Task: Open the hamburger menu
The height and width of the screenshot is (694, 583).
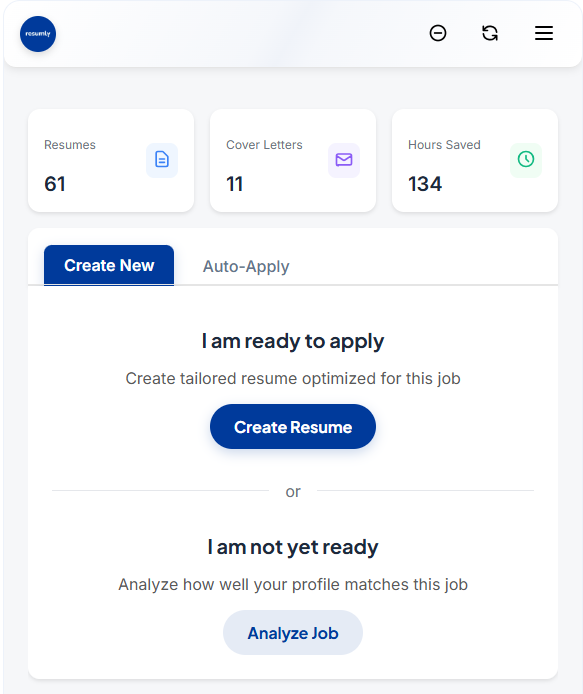Action: click(544, 33)
